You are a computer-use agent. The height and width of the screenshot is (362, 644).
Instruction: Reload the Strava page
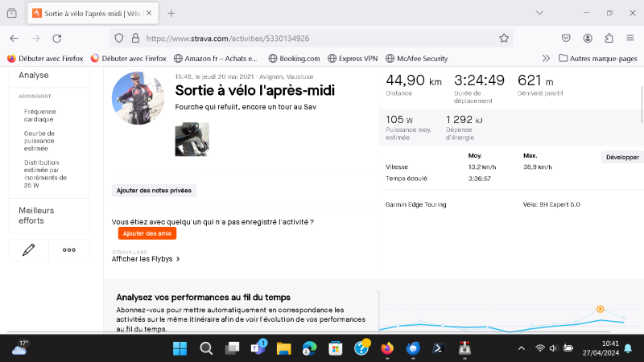point(57,38)
